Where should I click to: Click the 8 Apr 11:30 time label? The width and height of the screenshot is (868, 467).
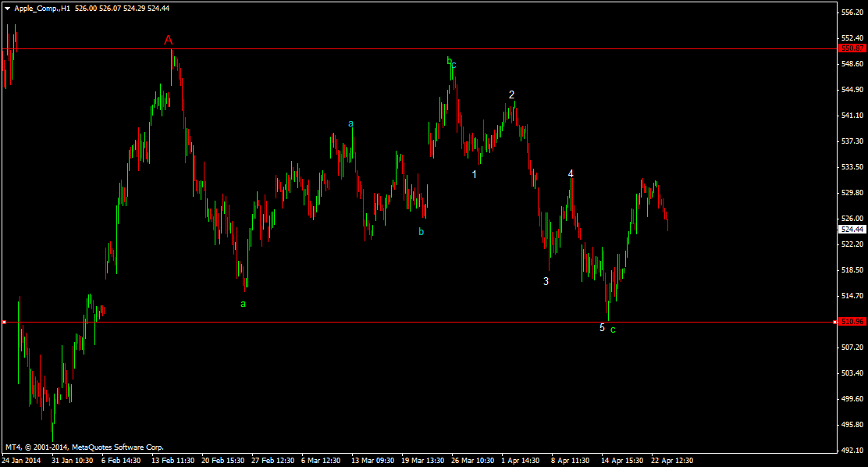[570, 460]
